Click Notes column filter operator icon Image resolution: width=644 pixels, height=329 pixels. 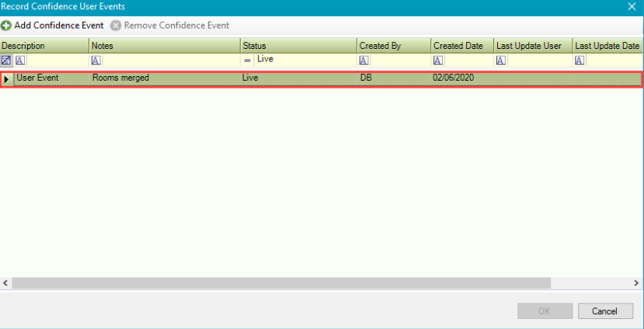[x=96, y=60]
